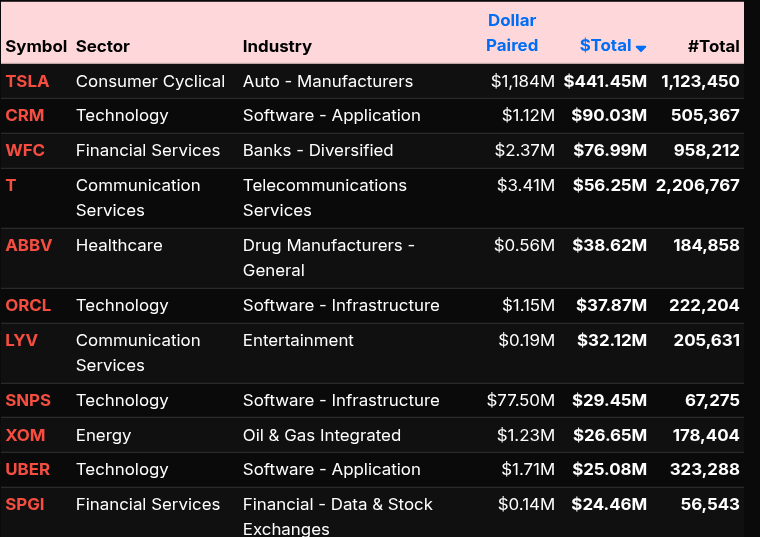760x537 pixels.
Task: Select the WFC ticker symbol
Action: click(x=26, y=150)
